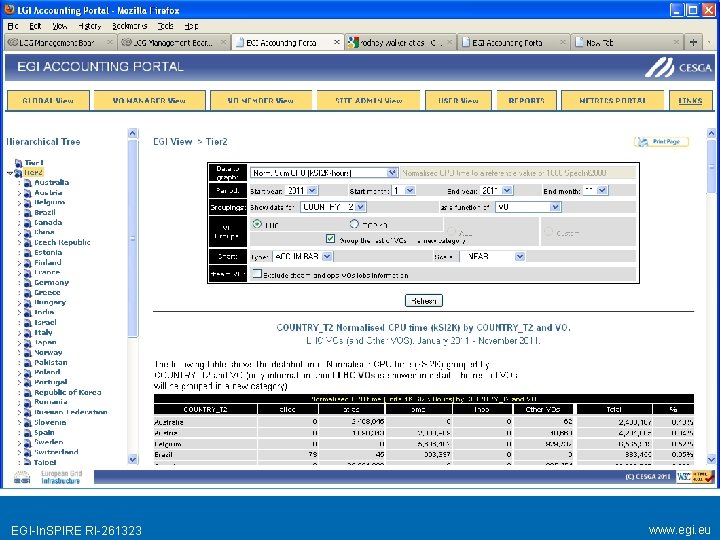This screenshot has width=720, height=540.
Task: Open the SITE ADMIN View tab
Action: point(368,101)
